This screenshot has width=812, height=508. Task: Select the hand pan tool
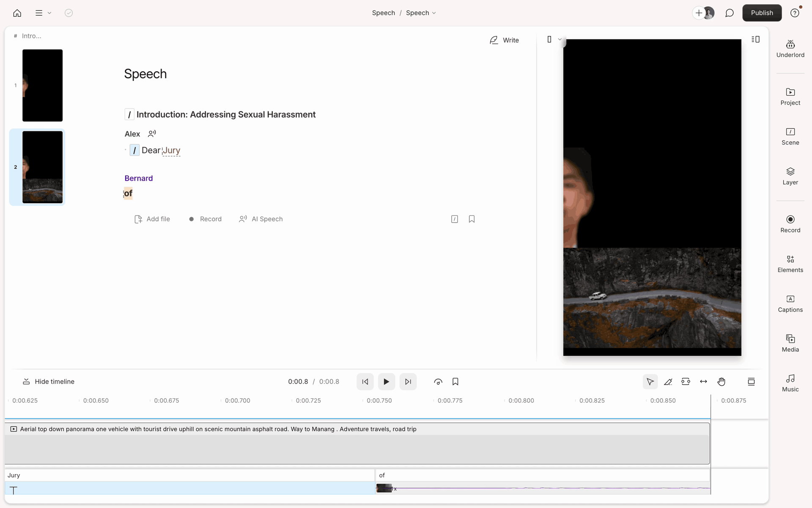click(x=721, y=381)
